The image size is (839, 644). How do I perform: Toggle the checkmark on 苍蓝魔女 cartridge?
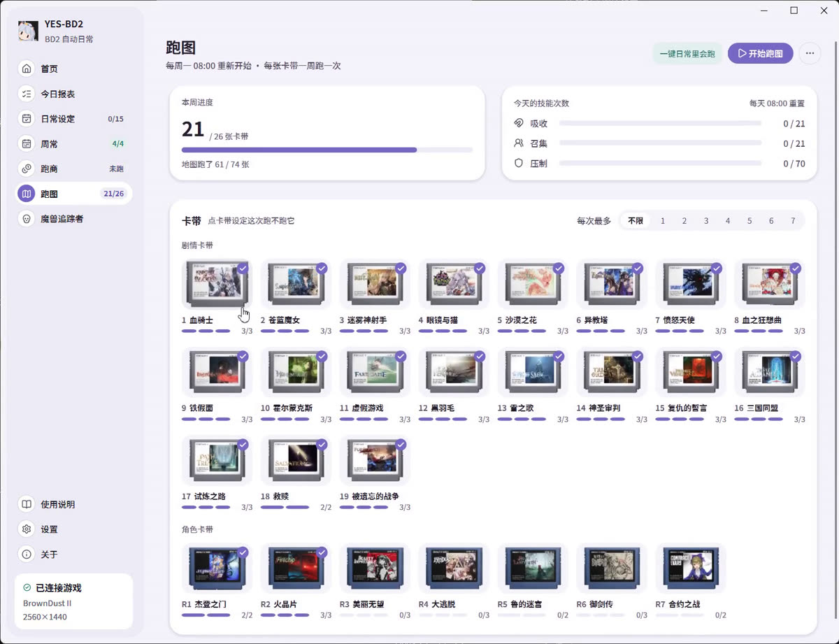(322, 268)
